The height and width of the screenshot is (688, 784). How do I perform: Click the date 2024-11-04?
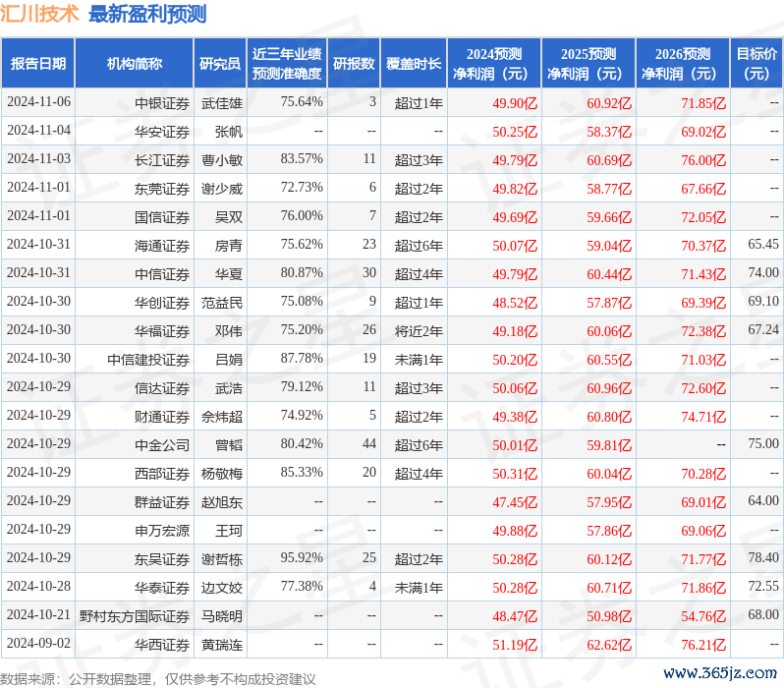click(38, 130)
